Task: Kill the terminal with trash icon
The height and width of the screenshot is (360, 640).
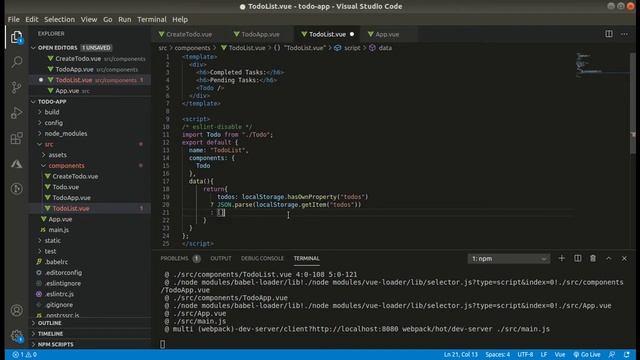Action: coord(593,258)
